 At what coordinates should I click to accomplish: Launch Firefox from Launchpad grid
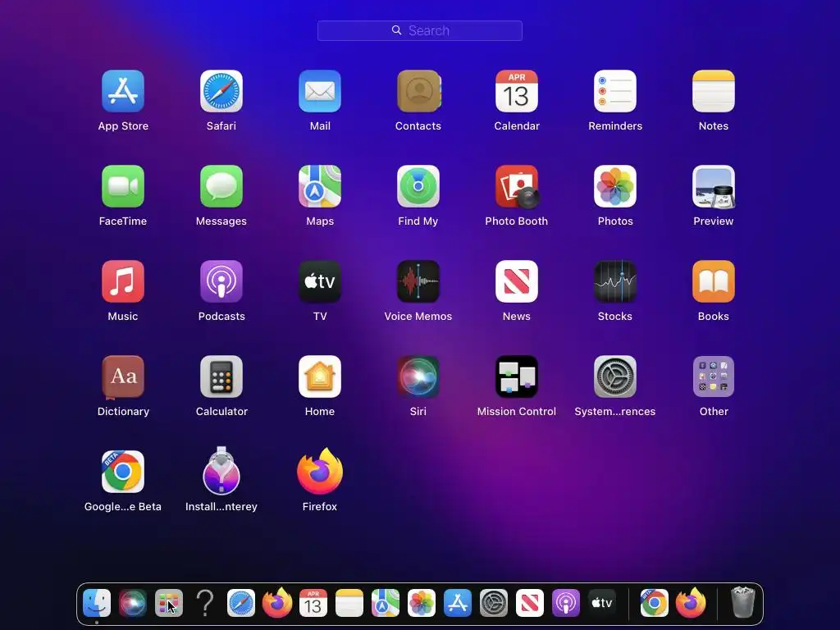320,472
